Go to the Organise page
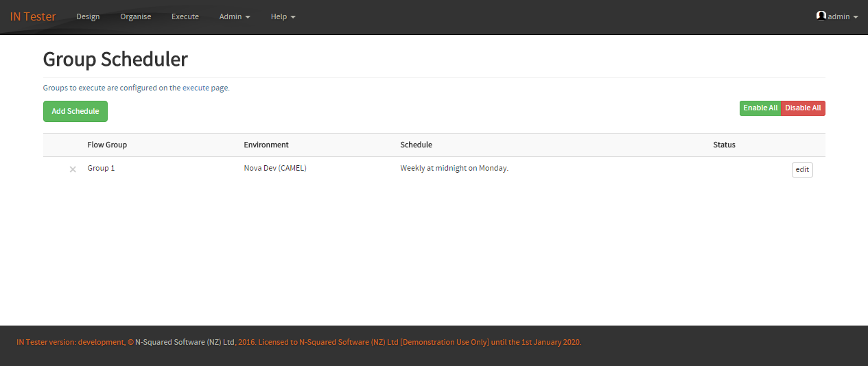Image resolution: width=868 pixels, height=366 pixels. coord(136,16)
